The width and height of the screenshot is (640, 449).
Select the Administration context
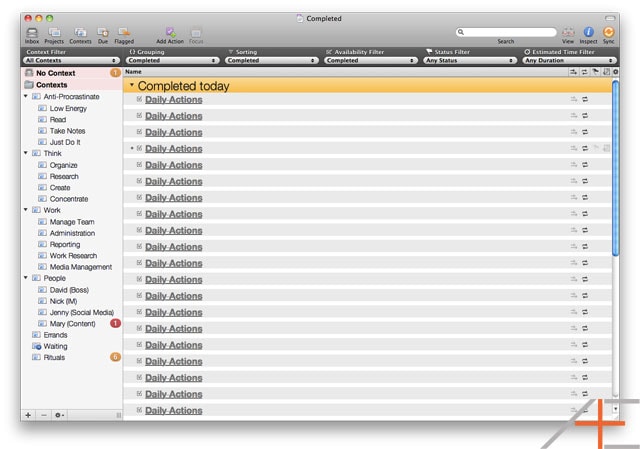coord(72,233)
